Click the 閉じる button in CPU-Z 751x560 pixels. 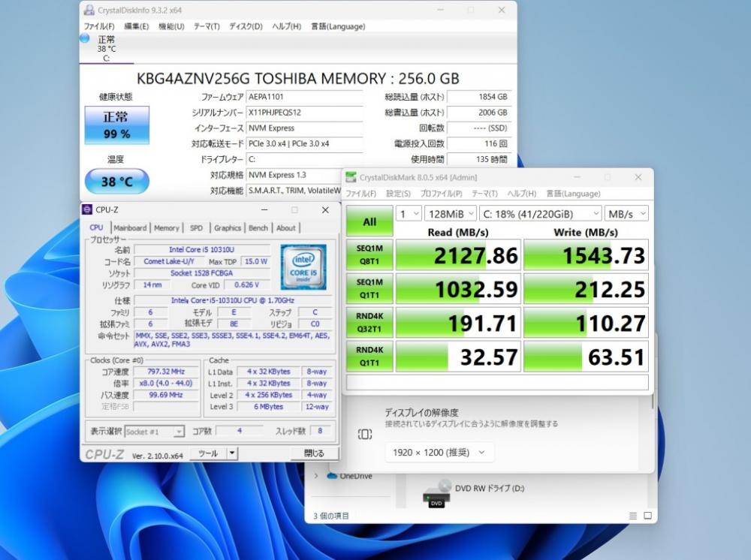point(314,453)
